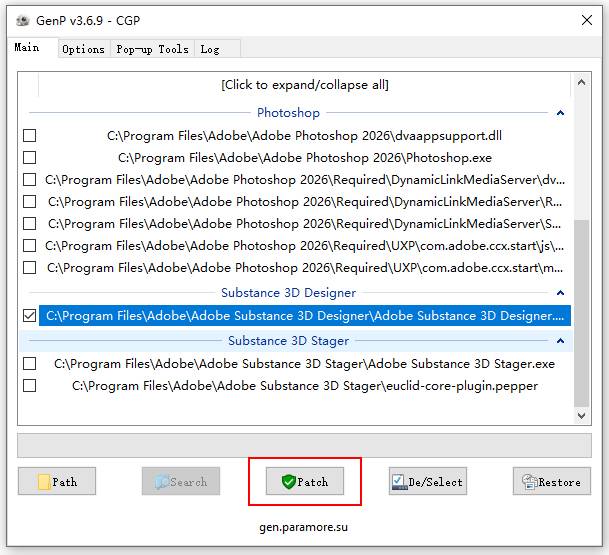This screenshot has width=609, height=555.
Task: Click the magnifier icon on the Search button
Action: coord(162,482)
